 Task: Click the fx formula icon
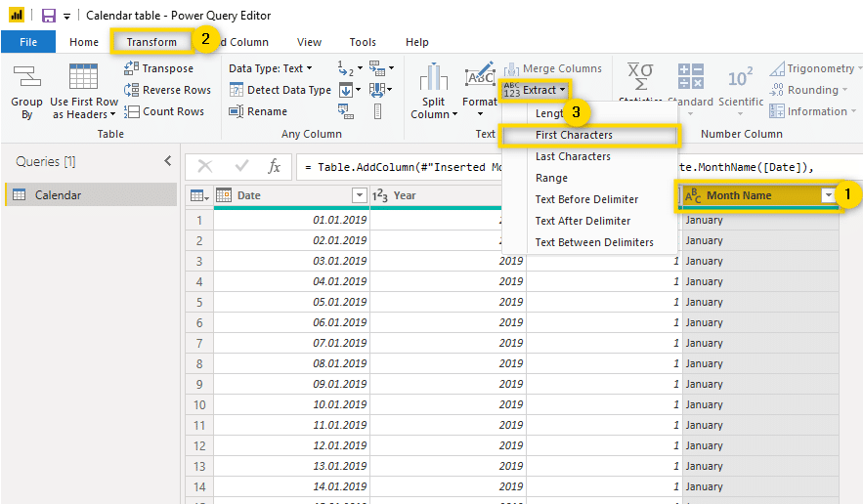(275, 167)
